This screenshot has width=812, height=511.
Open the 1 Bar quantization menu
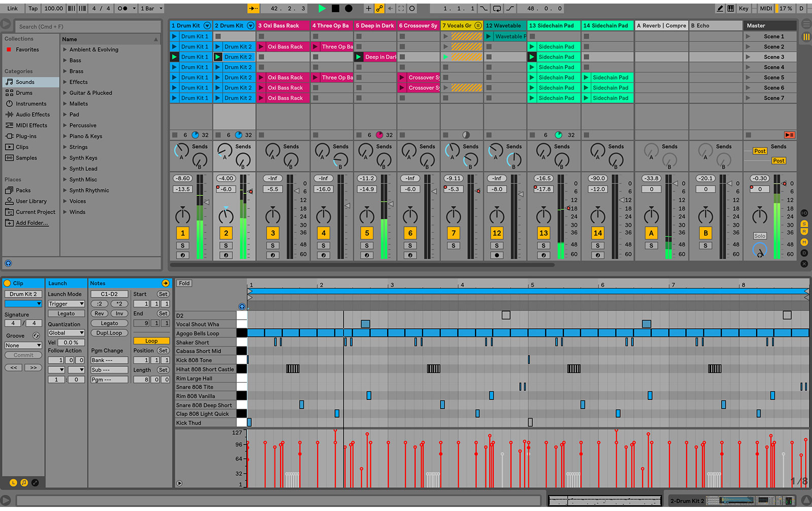(x=152, y=9)
